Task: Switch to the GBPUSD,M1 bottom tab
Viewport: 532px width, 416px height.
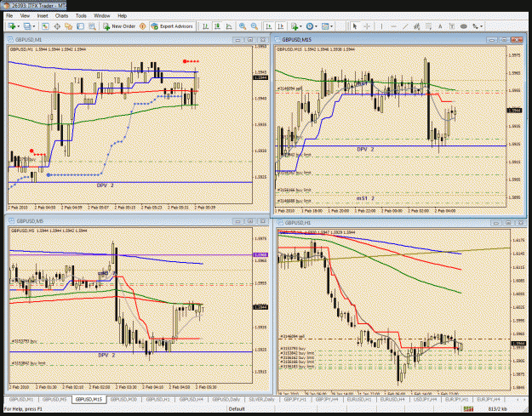Action: coord(21,399)
